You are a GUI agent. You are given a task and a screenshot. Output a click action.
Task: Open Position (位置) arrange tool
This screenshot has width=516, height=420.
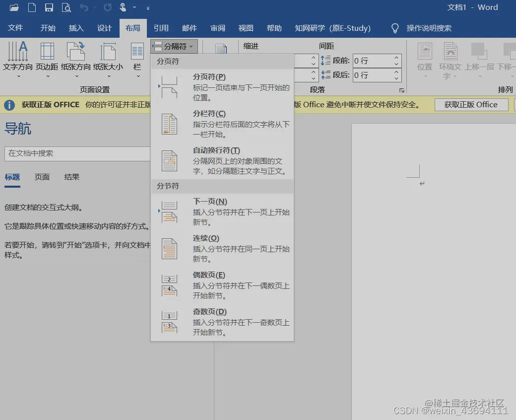click(x=425, y=61)
